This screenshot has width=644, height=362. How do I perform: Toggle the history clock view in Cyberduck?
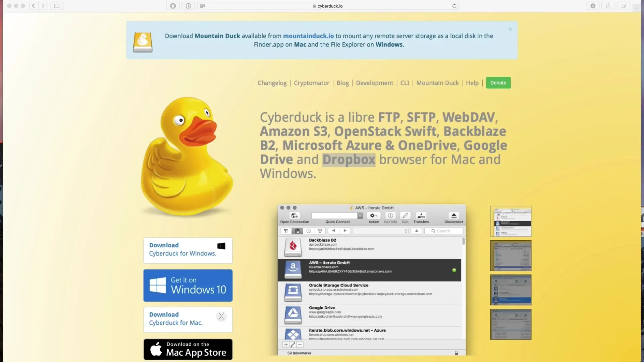click(x=309, y=231)
